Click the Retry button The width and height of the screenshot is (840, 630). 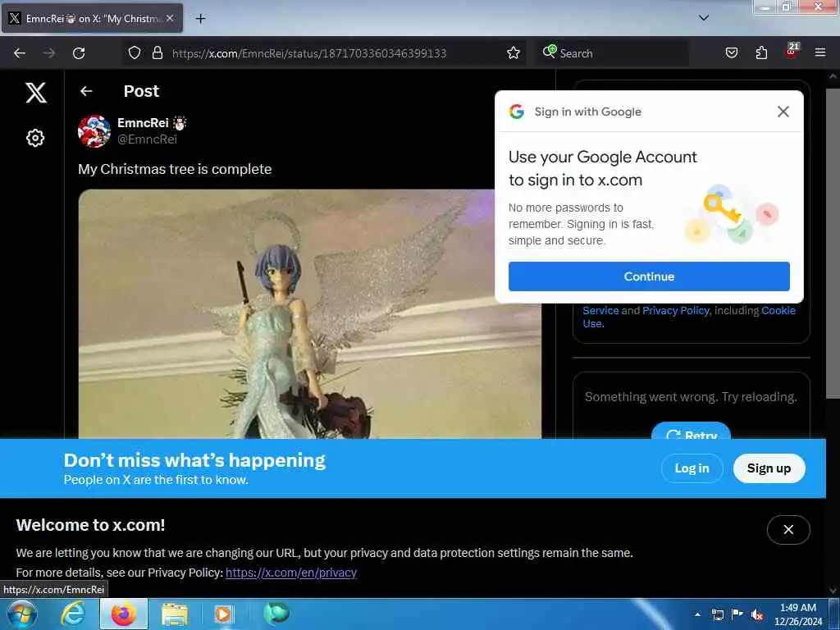(x=691, y=431)
